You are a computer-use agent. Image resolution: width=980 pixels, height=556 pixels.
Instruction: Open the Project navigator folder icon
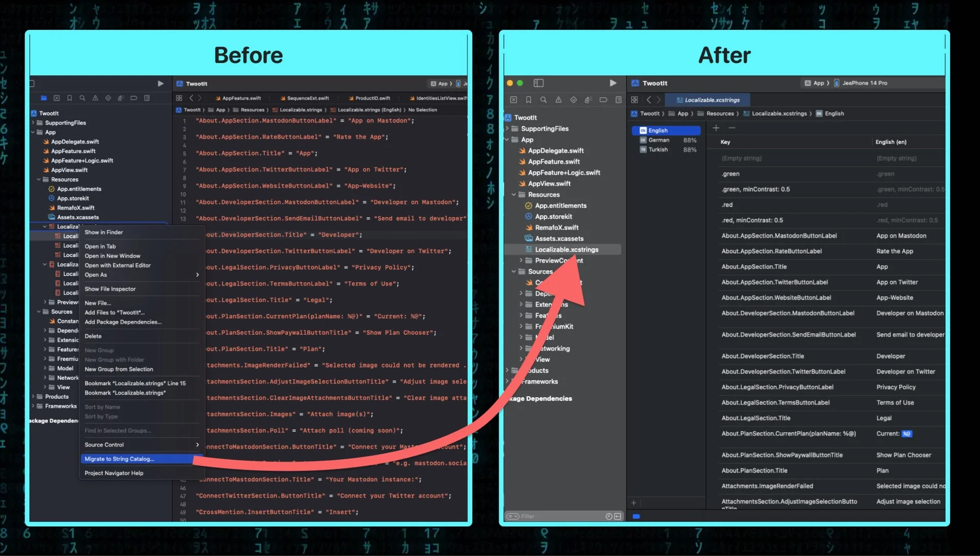coord(44,98)
